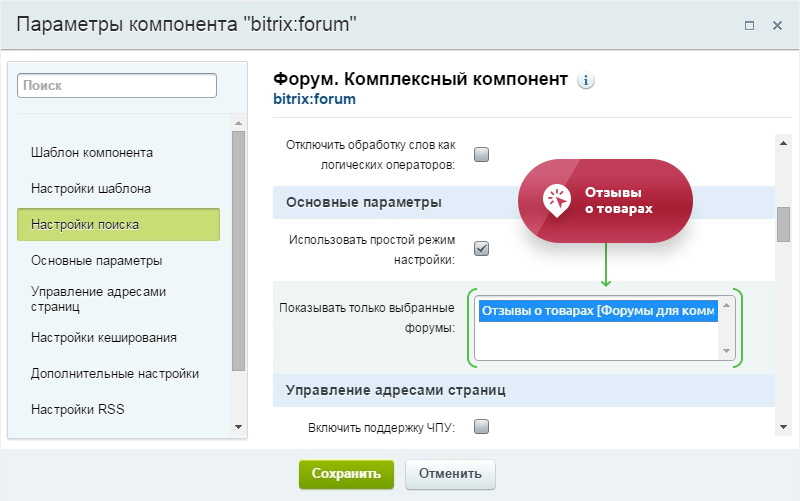Maximize the component parameters dialog

pyautogui.click(x=749, y=24)
